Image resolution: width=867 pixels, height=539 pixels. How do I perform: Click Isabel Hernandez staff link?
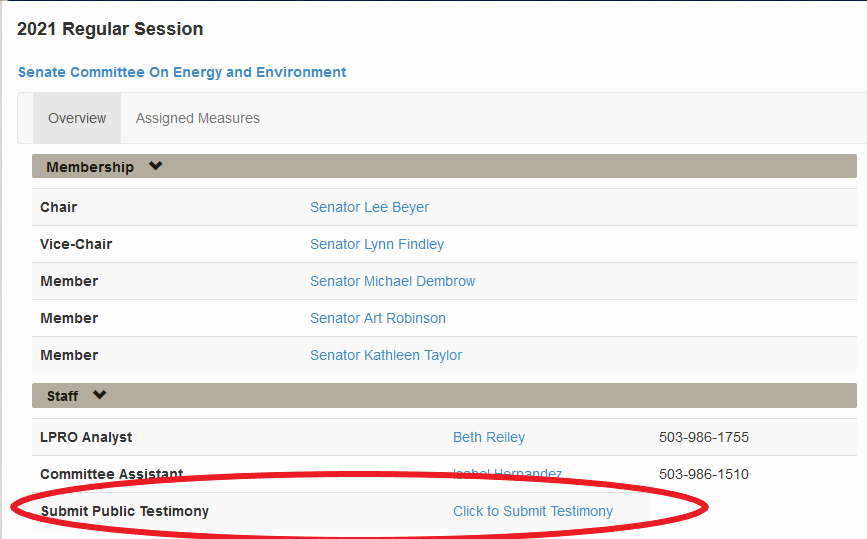[507, 474]
